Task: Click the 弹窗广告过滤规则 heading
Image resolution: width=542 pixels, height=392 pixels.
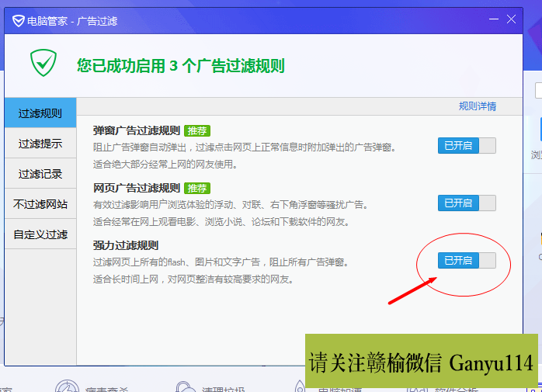Action: coord(137,130)
